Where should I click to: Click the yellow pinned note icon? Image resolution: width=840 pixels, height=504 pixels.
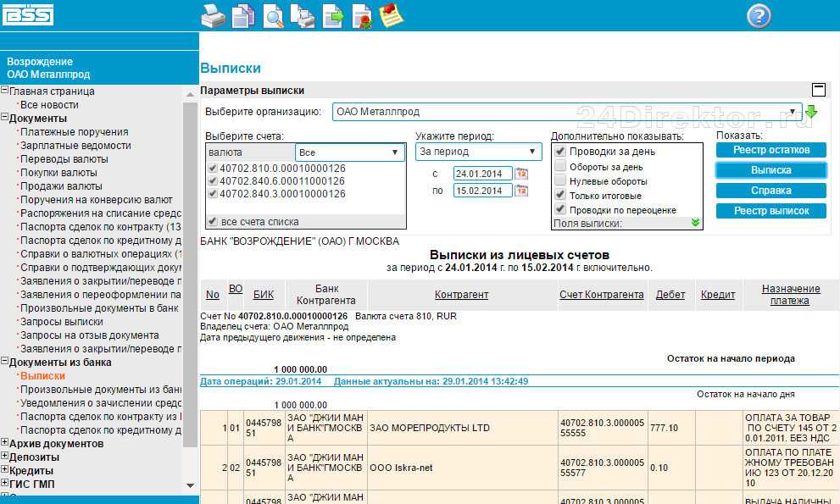(392, 16)
